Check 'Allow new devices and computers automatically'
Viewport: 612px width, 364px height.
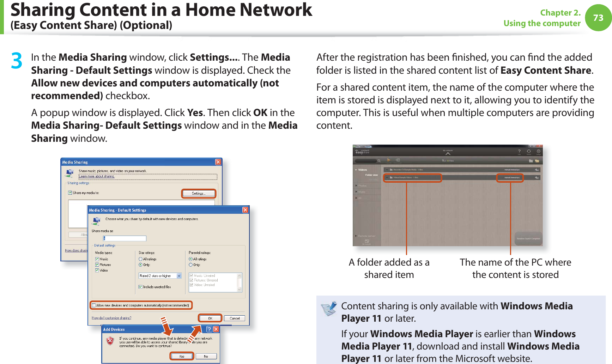tap(93, 305)
